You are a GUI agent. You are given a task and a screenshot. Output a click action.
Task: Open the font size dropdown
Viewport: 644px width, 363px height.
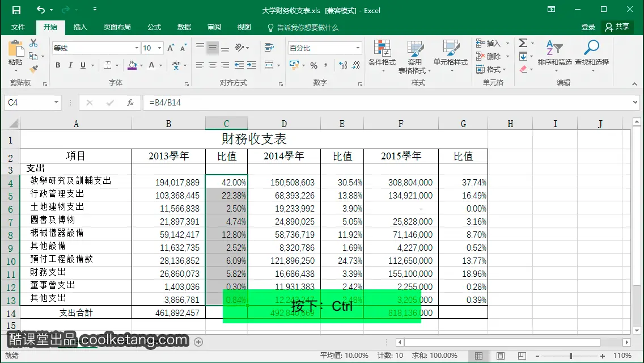(x=159, y=48)
